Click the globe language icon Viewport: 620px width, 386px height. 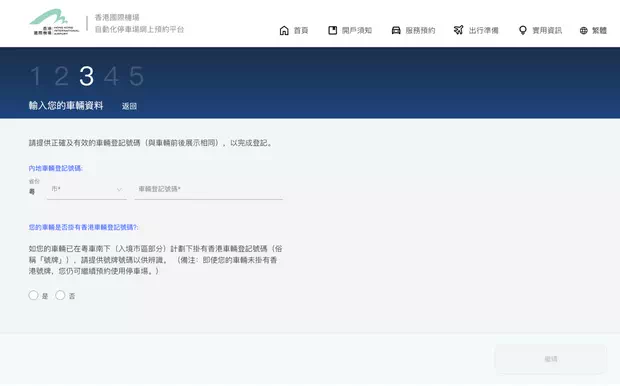[x=584, y=30]
